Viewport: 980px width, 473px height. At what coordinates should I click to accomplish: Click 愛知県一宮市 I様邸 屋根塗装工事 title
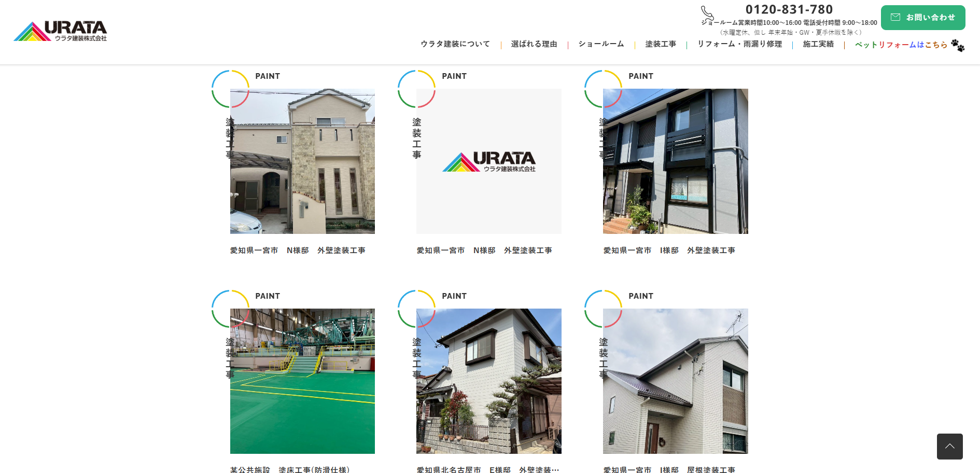(669, 469)
